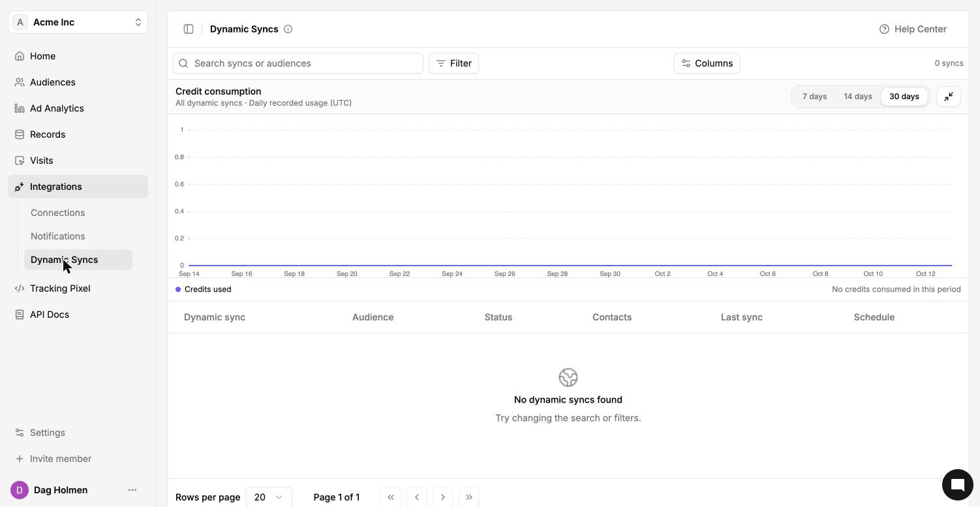Select the 7 days range
This screenshot has width=980, height=507.
pos(814,97)
